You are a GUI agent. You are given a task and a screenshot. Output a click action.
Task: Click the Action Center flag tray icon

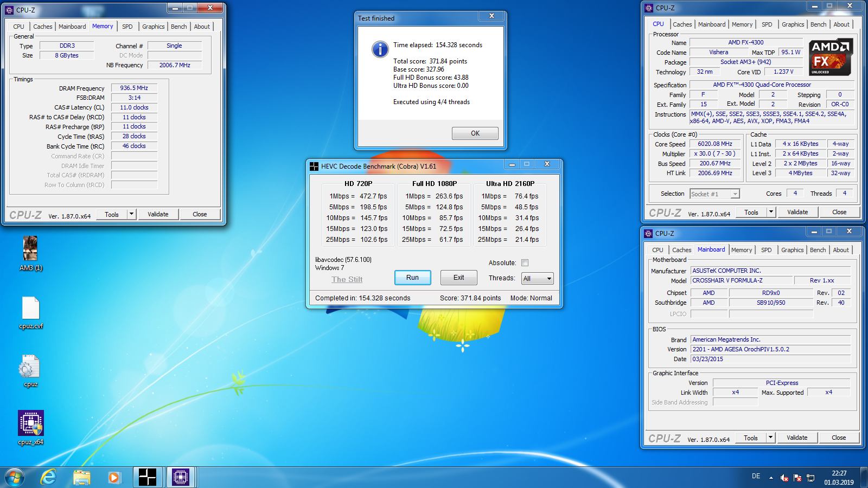(797, 478)
